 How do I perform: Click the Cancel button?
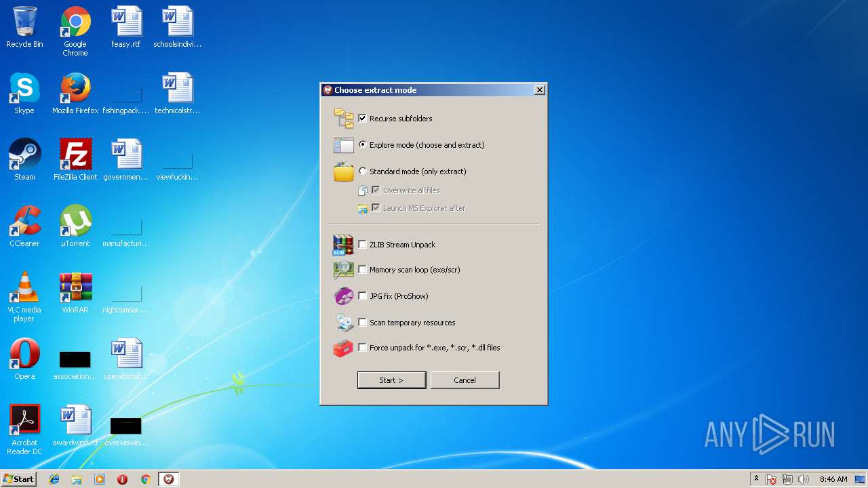[465, 380]
